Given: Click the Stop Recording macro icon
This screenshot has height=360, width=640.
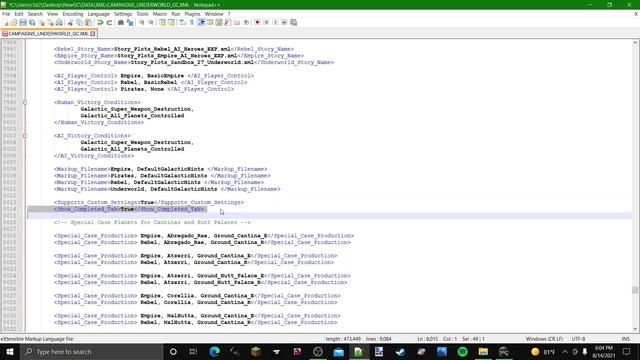Looking at the screenshot, I should tap(266, 22).
